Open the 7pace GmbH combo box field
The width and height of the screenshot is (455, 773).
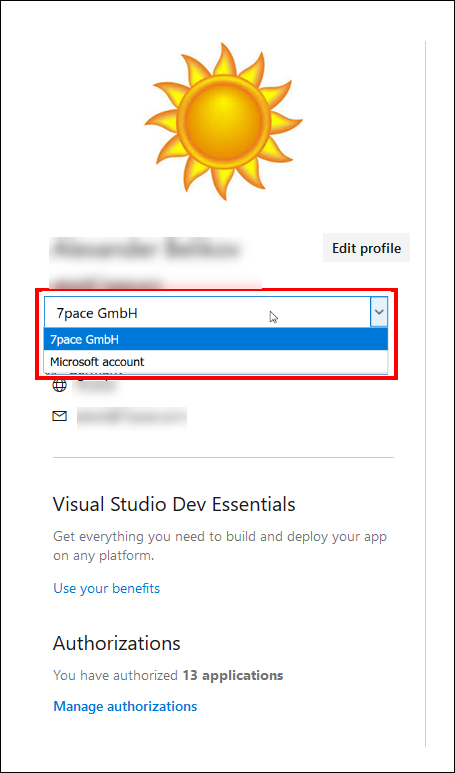(x=216, y=312)
